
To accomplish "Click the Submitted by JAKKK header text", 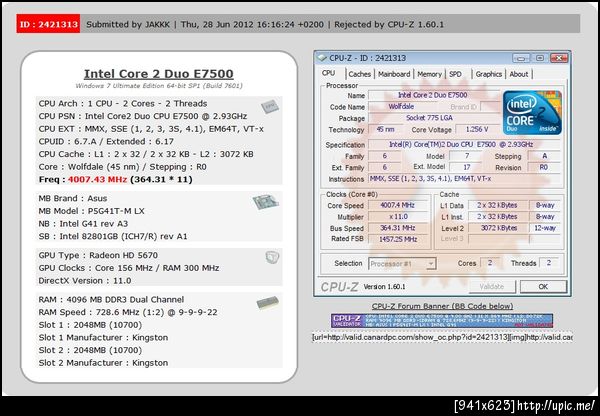I will tap(128, 24).
